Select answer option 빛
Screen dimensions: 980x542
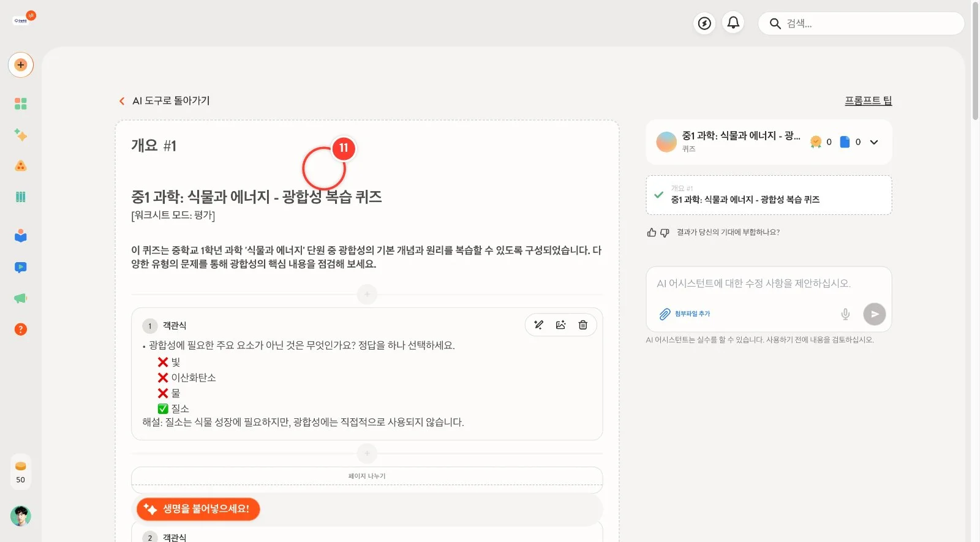point(169,363)
